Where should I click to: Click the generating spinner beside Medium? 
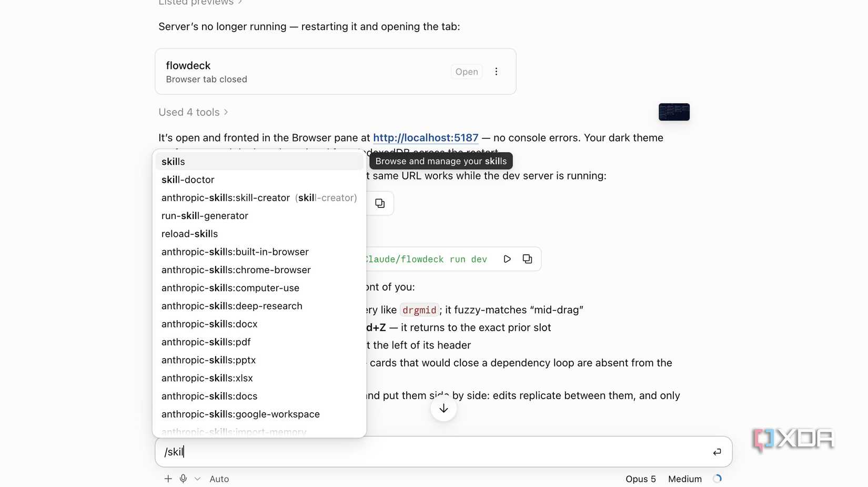[x=717, y=479]
